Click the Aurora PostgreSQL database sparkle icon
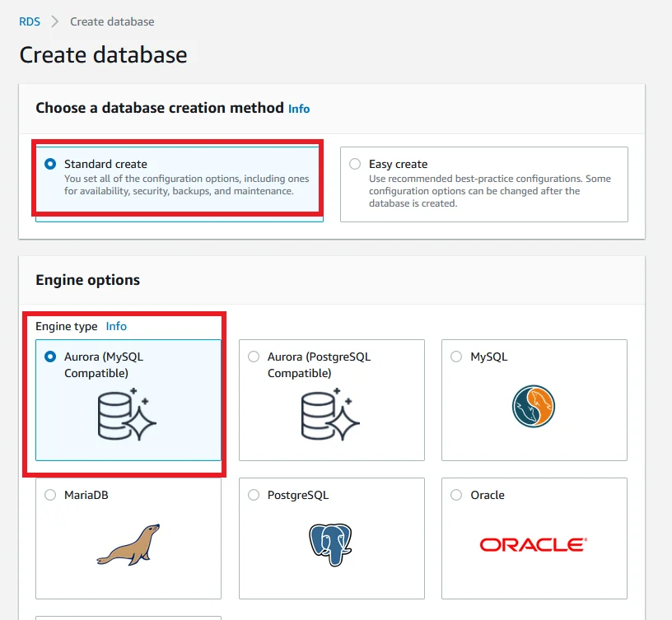Image resolution: width=672 pixels, height=620 pixels. (330, 414)
